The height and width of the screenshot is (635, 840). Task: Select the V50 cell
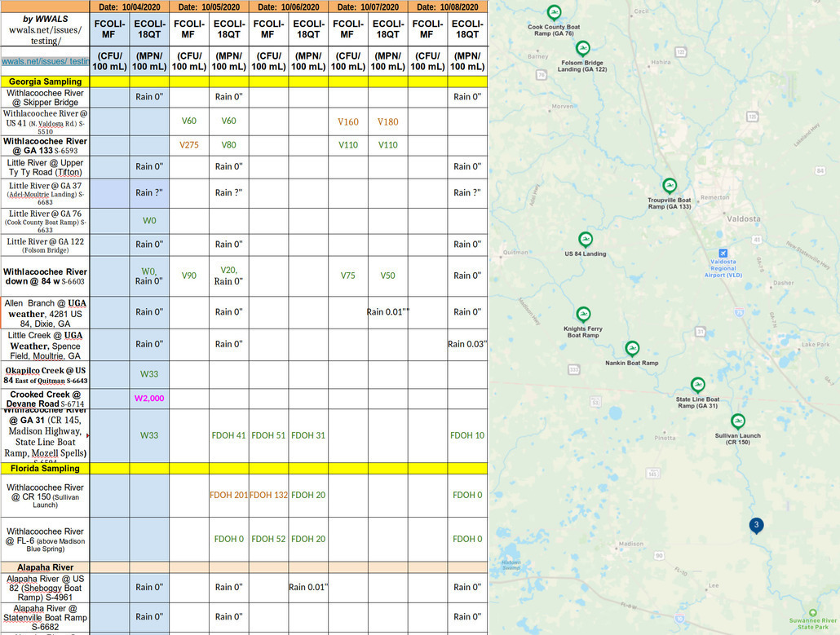(x=388, y=276)
